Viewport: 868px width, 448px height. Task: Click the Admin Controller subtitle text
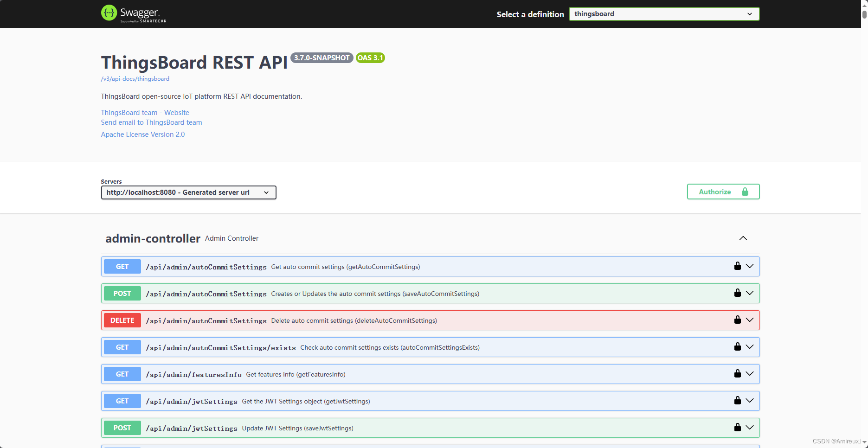click(231, 238)
